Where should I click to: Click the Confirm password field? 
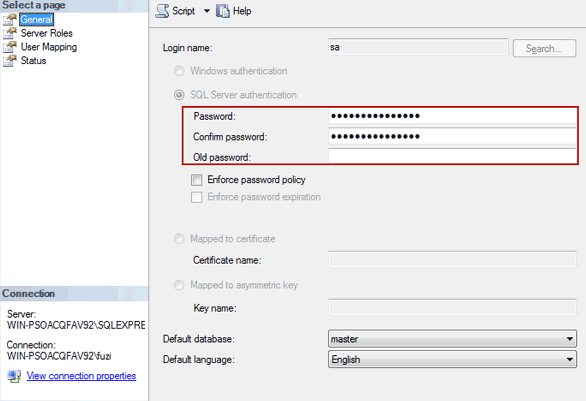[x=452, y=136]
